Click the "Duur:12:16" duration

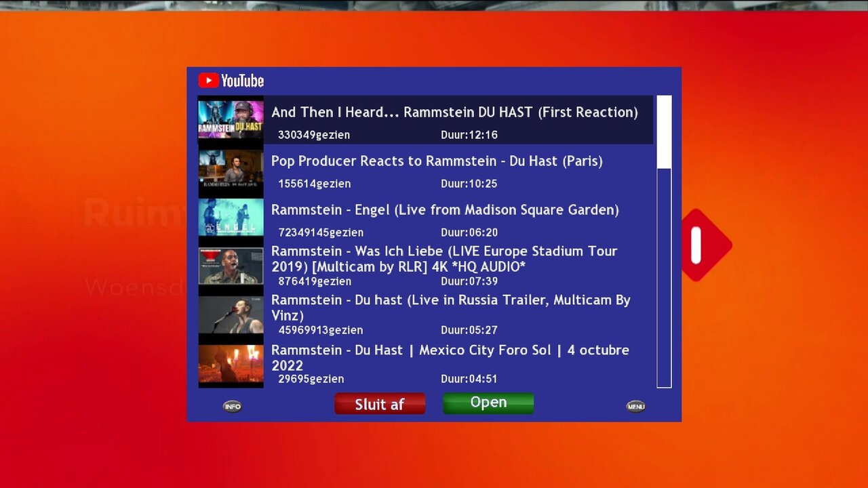point(469,135)
